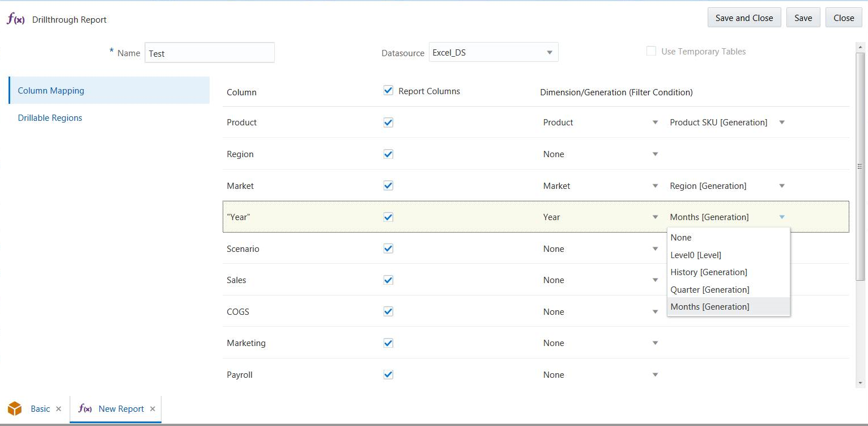Click the scroll up arrow at top right
This screenshot has height=426, width=868.
pos(861,48)
